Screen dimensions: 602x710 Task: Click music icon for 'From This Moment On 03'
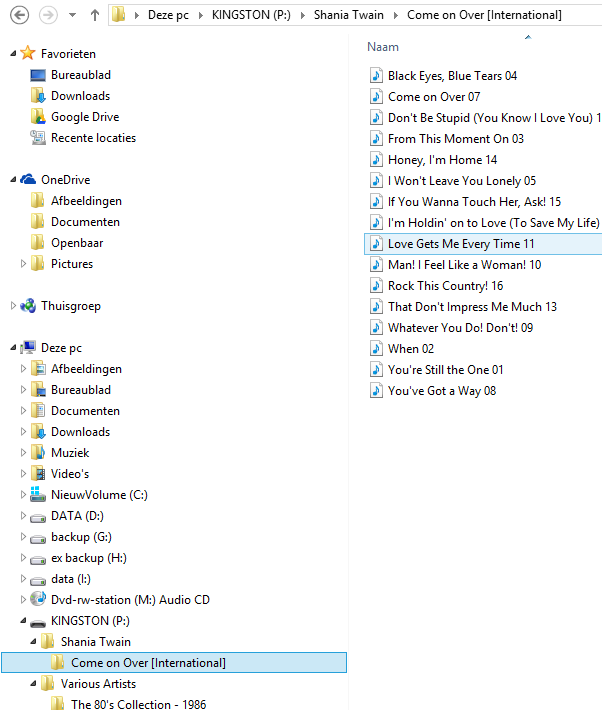376,138
